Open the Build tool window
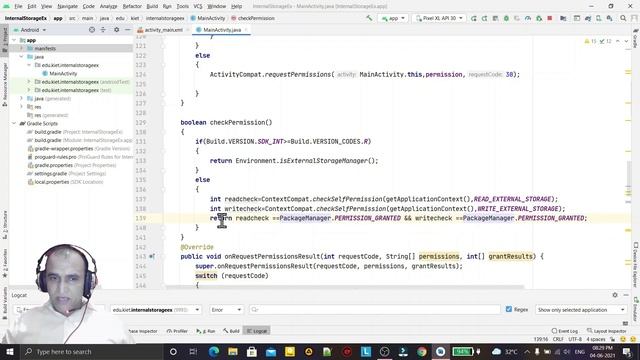This screenshot has height=360, width=640. tap(231, 331)
